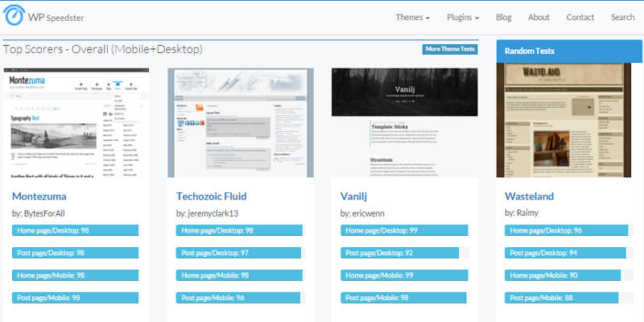Open the Montezuma theme title link
Image resolution: width=644 pixels, height=322 pixels.
coord(39,196)
